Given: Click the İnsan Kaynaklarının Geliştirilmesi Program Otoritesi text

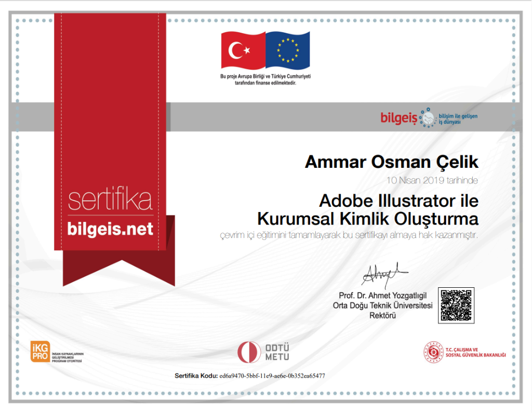Looking at the screenshot, I should coord(68,357).
